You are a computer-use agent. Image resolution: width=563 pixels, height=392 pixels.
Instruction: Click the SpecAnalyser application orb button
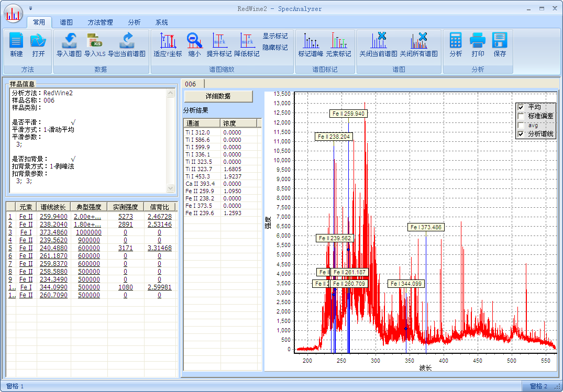point(13,14)
